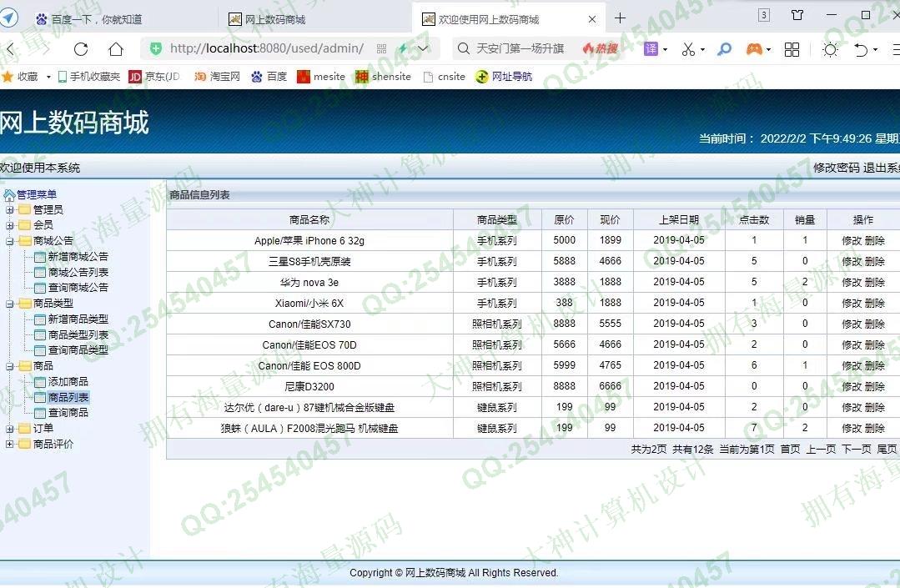Image resolution: width=900 pixels, height=588 pixels.
Task: Reload the page with refresh icon
Action: pos(81,49)
